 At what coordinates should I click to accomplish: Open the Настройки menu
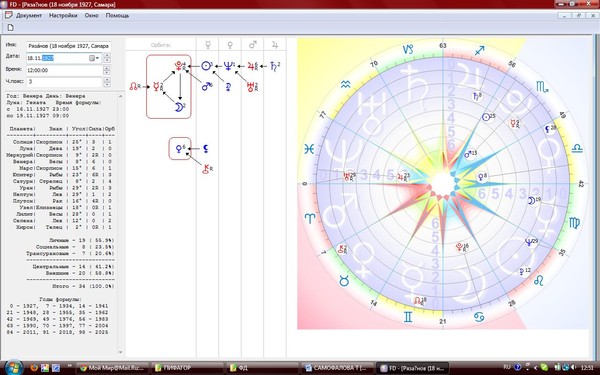click(63, 16)
